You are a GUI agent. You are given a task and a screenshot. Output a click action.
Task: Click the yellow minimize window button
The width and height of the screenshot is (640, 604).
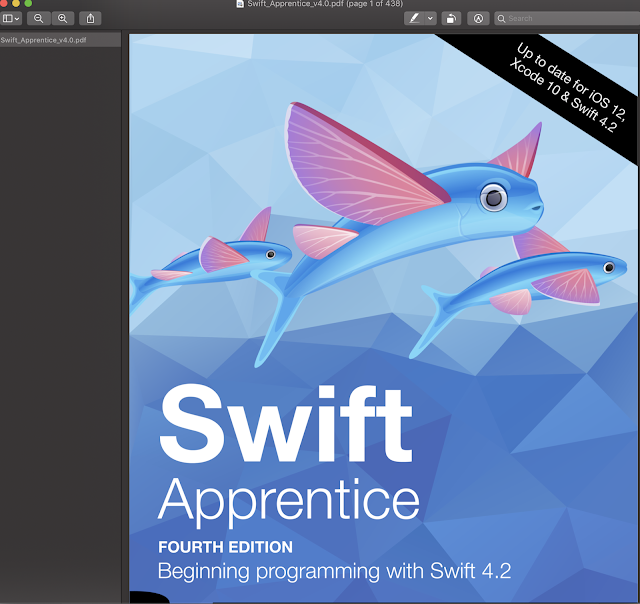click(16, 3)
